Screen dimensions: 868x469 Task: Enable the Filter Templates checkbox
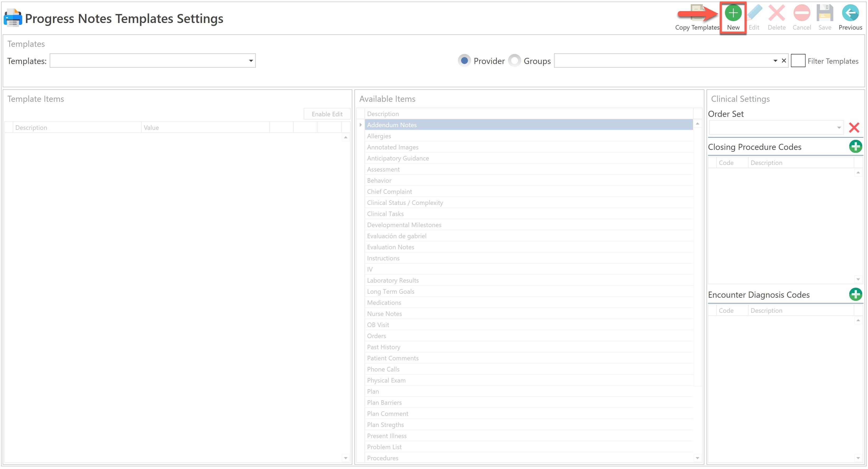[x=798, y=61]
